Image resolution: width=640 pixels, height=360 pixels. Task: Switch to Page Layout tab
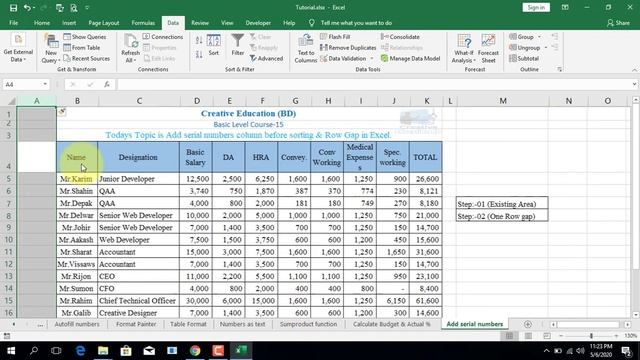coord(104,23)
